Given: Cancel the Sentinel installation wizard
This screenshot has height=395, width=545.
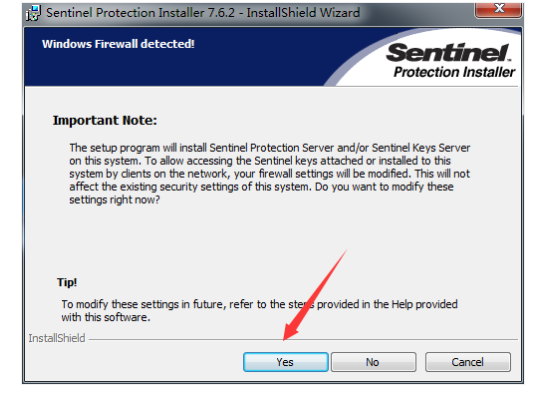Looking at the screenshot, I should (x=468, y=362).
